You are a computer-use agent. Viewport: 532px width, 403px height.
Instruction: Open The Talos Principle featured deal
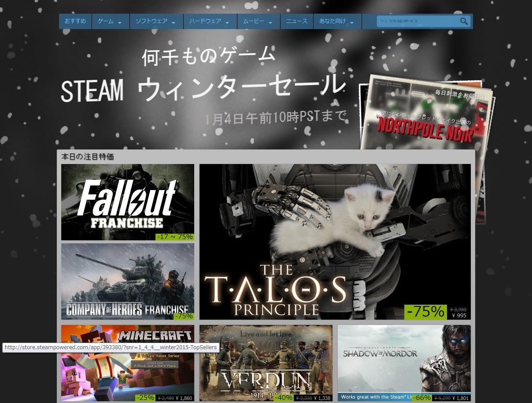[335, 242]
